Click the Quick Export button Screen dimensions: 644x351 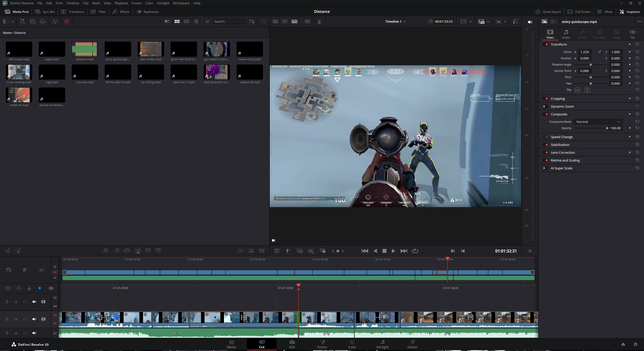[x=548, y=12]
